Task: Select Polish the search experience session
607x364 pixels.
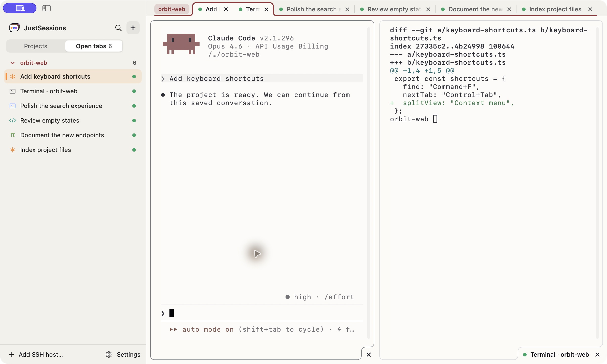Action: click(73, 106)
